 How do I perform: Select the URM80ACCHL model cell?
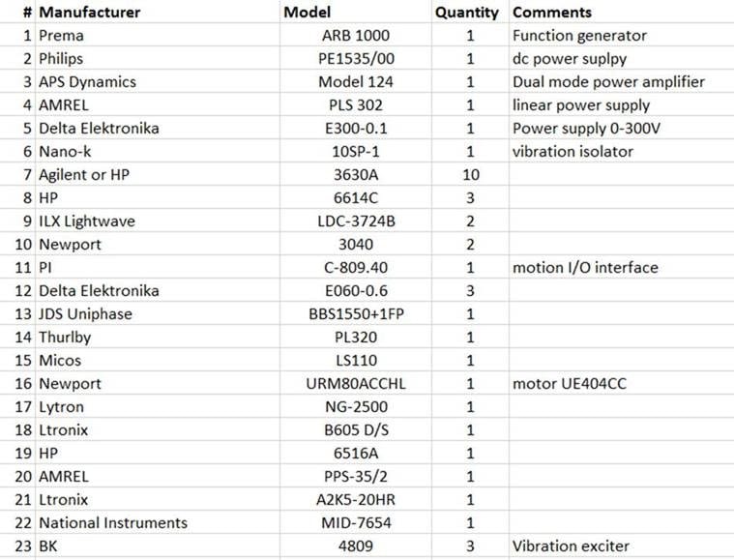pyautogui.click(x=356, y=383)
